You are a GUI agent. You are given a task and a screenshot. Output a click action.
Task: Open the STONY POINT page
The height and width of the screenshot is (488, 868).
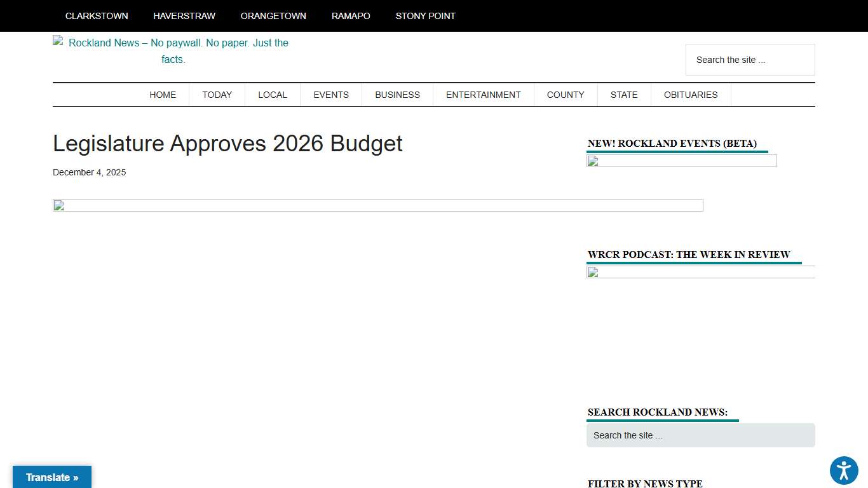pyautogui.click(x=426, y=16)
